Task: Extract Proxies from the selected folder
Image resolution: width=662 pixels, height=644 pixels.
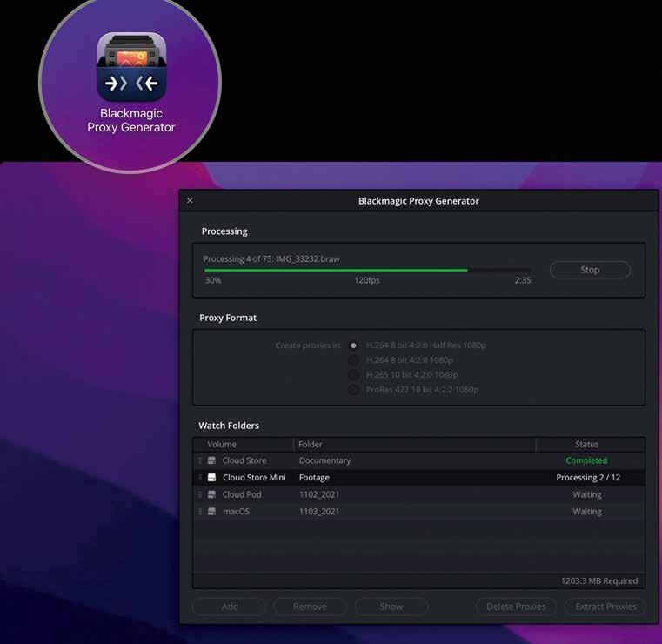Action: coord(605,607)
